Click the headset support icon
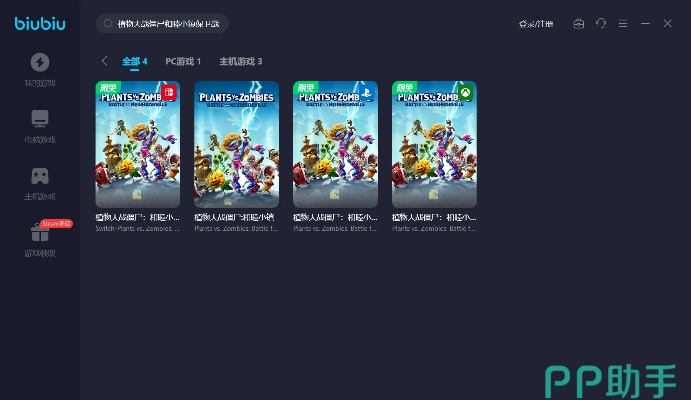Viewport: 691px width, 400px height. (x=601, y=23)
